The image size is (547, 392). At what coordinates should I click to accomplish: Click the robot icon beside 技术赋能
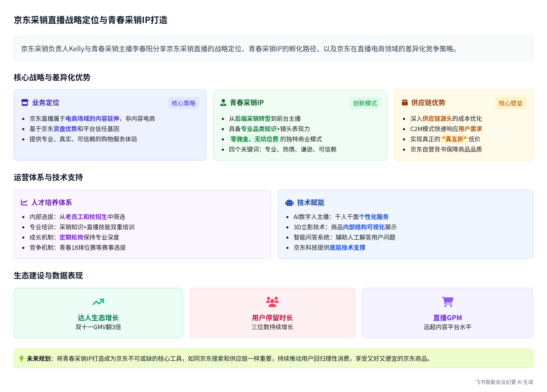(289, 203)
